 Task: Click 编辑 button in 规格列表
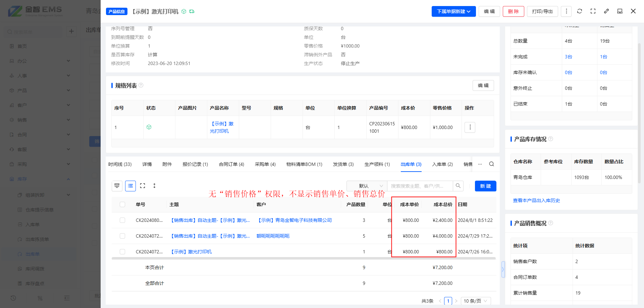tap(483, 85)
